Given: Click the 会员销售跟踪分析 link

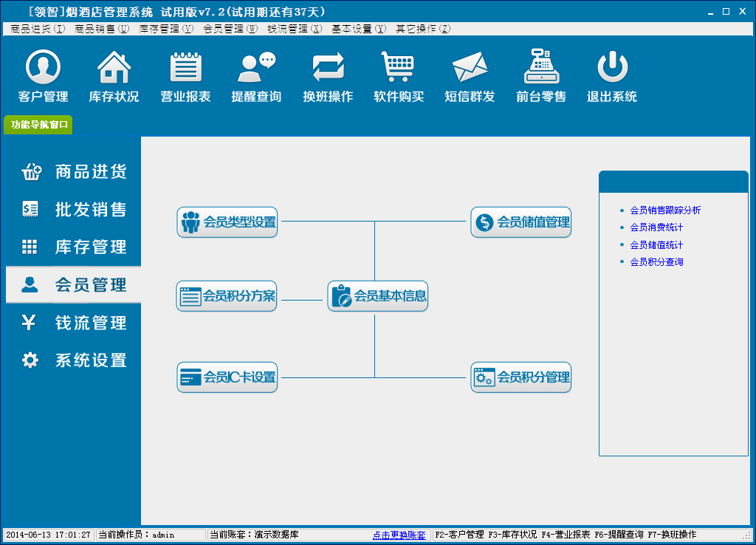Looking at the screenshot, I should [665, 210].
